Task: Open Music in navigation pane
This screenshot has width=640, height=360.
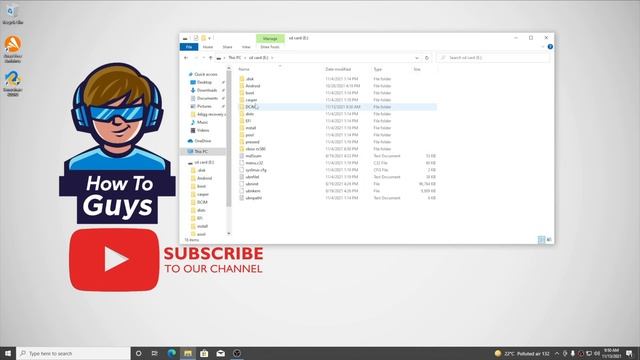Action: [202, 122]
